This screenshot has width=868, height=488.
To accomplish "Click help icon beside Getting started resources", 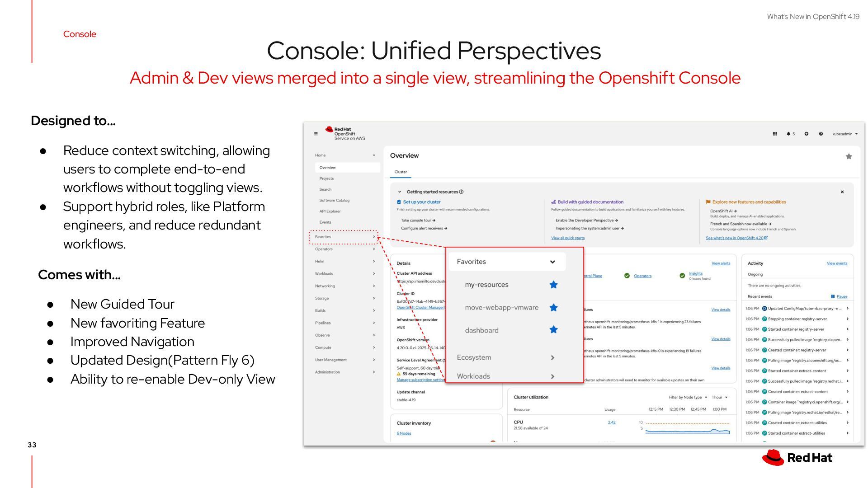I will (461, 192).
